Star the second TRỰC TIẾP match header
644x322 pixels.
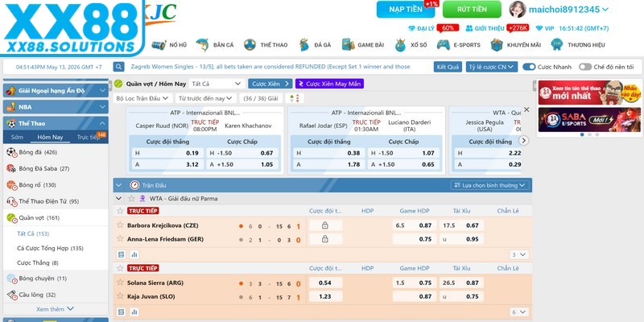tap(120, 268)
